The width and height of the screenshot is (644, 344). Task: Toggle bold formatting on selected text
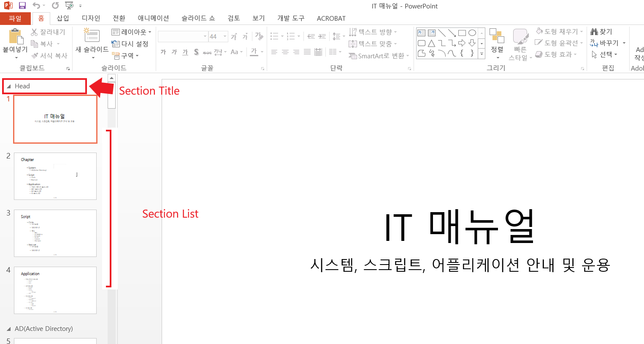coord(162,52)
